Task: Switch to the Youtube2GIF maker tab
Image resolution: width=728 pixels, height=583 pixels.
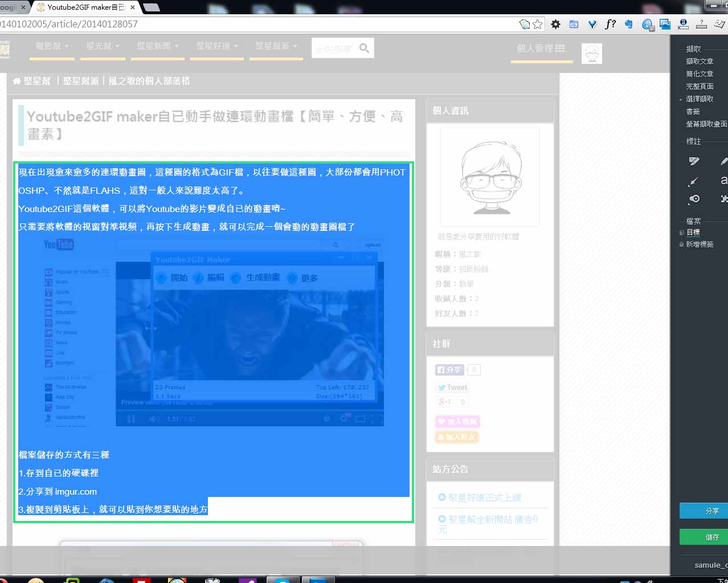Action: tap(85, 7)
